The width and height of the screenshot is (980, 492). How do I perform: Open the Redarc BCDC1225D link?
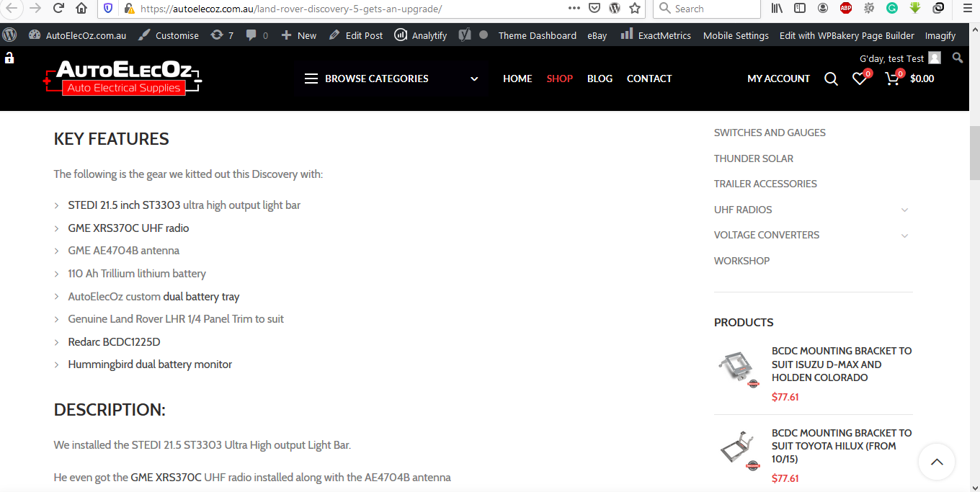click(x=114, y=342)
